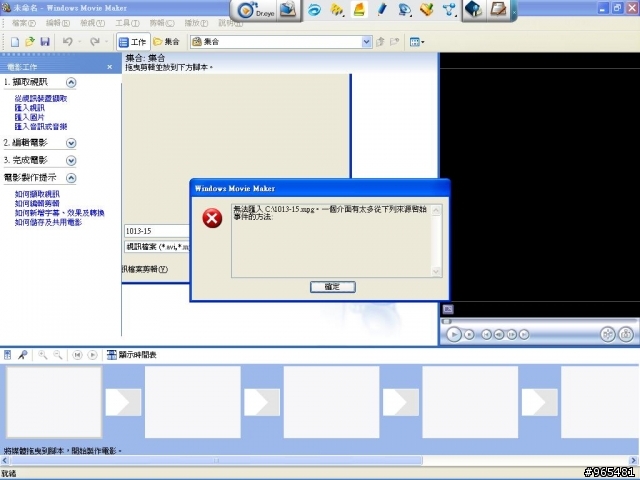Click the Previous Frame button
Viewport: 640px width, 480px height.
[499, 335]
